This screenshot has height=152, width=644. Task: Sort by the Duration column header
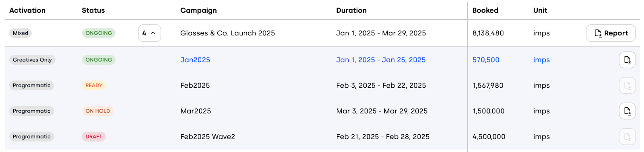351,10
